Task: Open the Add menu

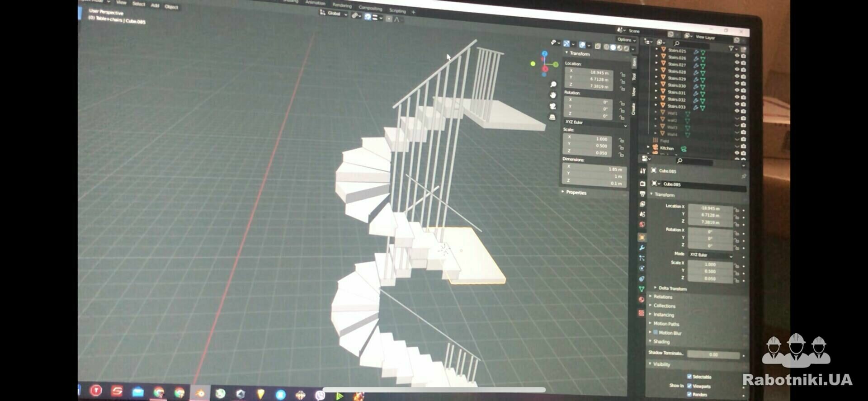Action: (155, 5)
